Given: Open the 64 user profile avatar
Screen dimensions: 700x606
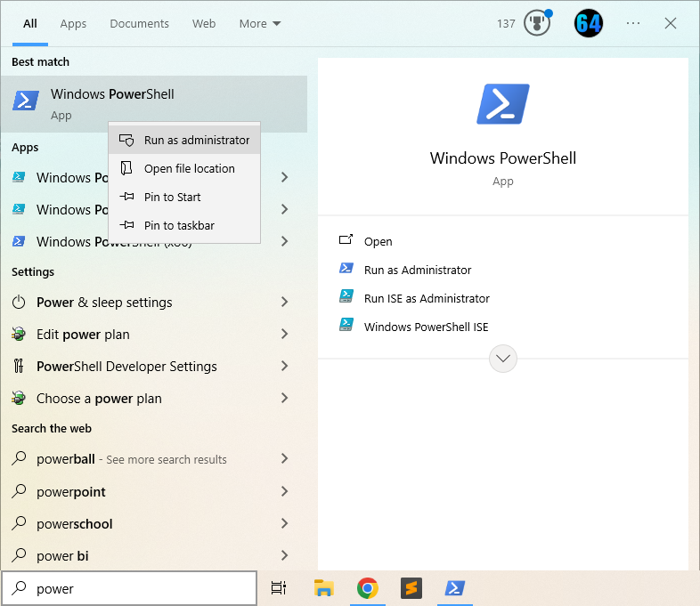Looking at the screenshot, I should click(x=589, y=23).
